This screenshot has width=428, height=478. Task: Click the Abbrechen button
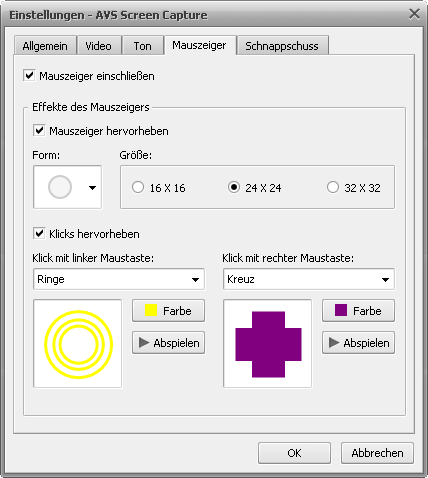pyautogui.click(x=377, y=453)
